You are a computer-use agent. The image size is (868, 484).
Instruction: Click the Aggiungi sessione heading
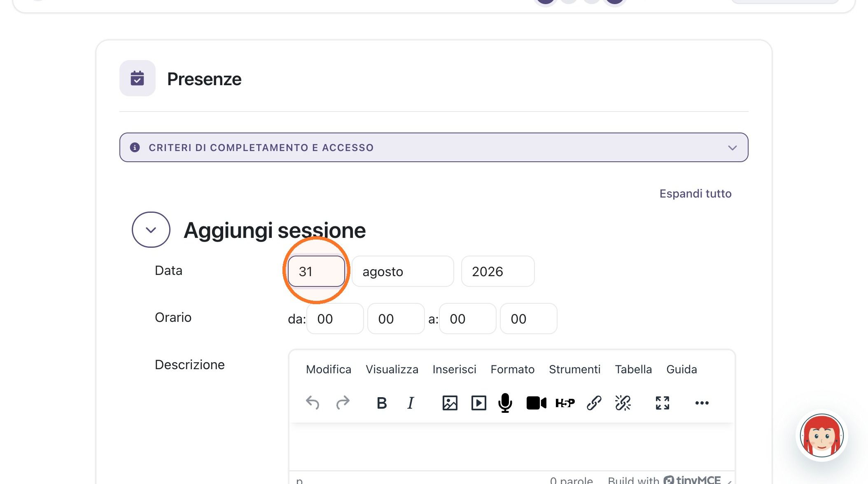click(275, 230)
